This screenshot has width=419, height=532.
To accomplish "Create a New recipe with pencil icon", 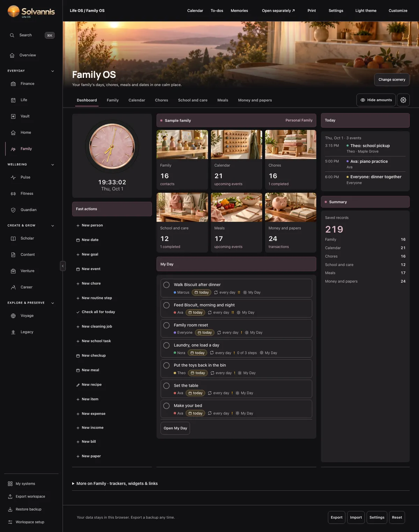I will pyautogui.click(x=89, y=385).
